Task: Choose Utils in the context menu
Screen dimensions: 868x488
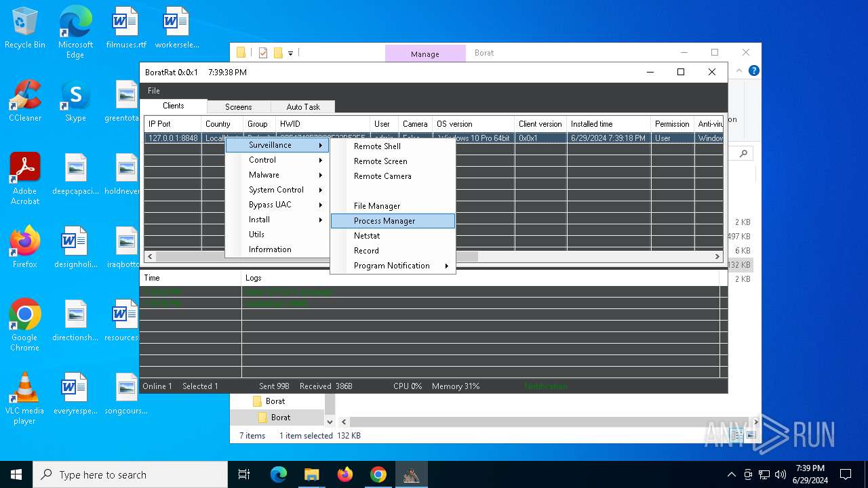Action: [277, 235]
